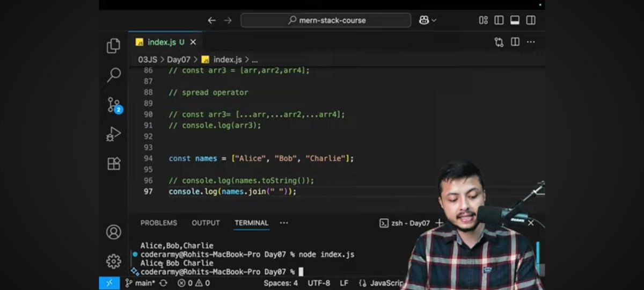Open the Manage gear icon
This screenshot has height=290, width=644.
(x=113, y=262)
